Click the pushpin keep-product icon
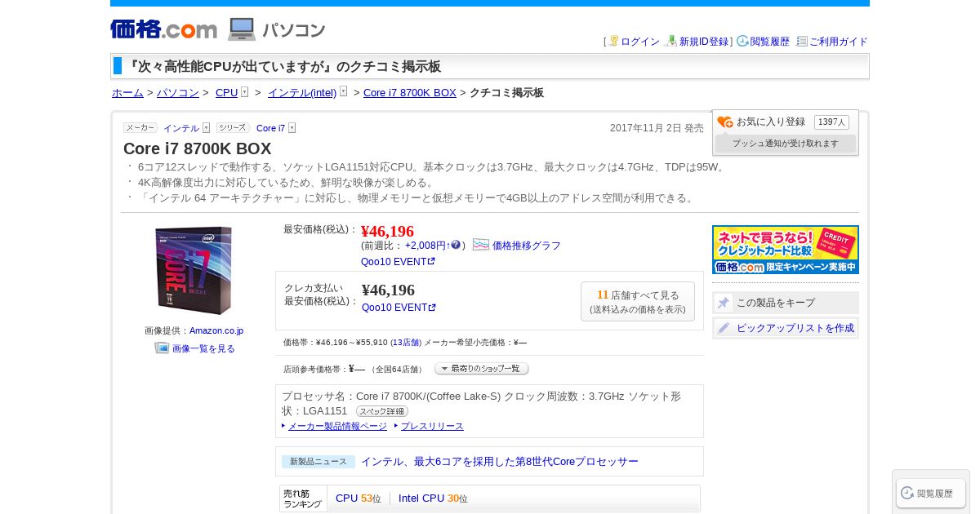The image size is (980, 514). coord(724,303)
